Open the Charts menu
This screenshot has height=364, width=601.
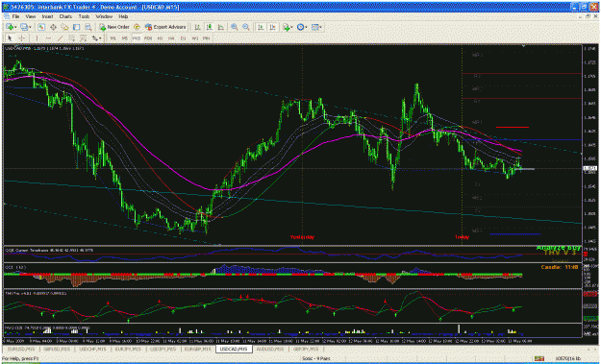pyautogui.click(x=65, y=17)
